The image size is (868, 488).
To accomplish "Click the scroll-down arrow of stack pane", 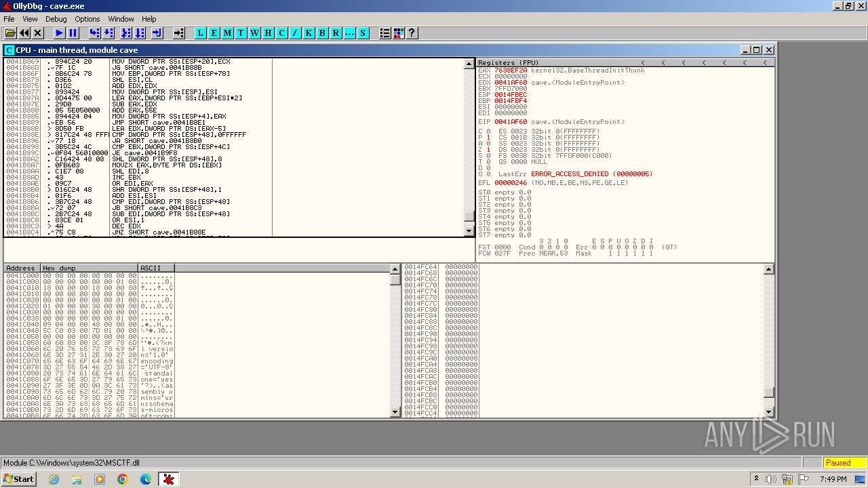I will point(768,412).
